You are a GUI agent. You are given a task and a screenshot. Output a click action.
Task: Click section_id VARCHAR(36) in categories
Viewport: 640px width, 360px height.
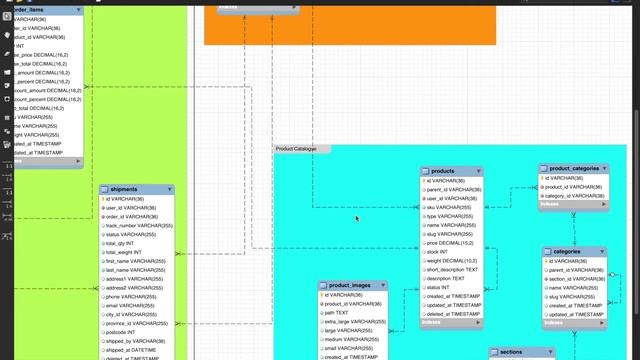coord(575,279)
